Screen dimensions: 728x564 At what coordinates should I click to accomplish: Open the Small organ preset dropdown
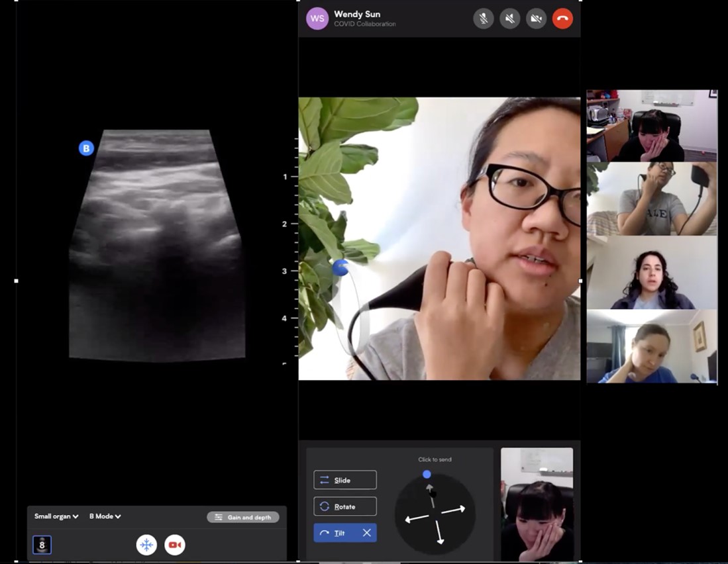point(55,516)
